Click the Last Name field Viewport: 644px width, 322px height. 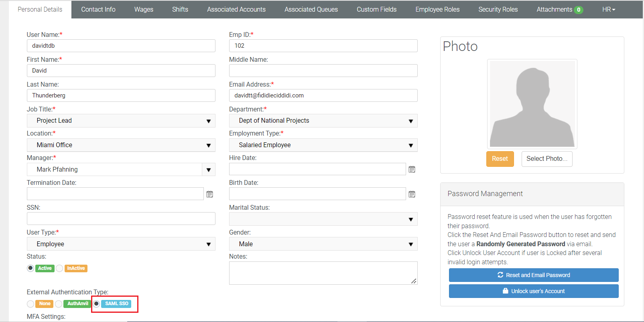pyautogui.click(x=121, y=95)
